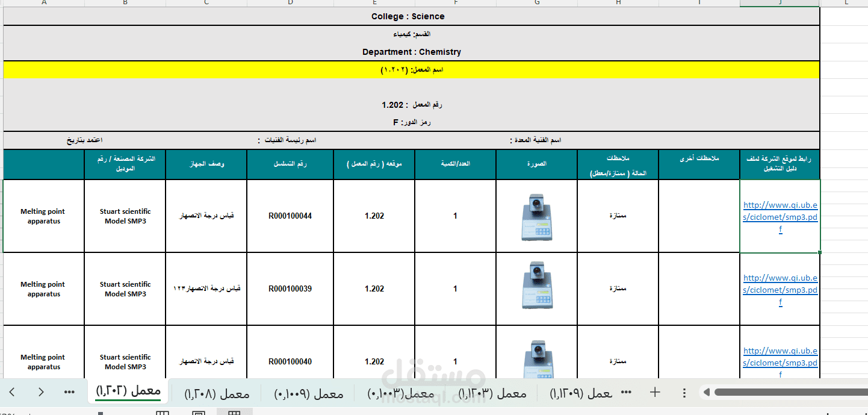The height and width of the screenshot is (415, 868).
Task: Go to next sheet arrow
Action: pyautogui.click(x=41, y=392)
